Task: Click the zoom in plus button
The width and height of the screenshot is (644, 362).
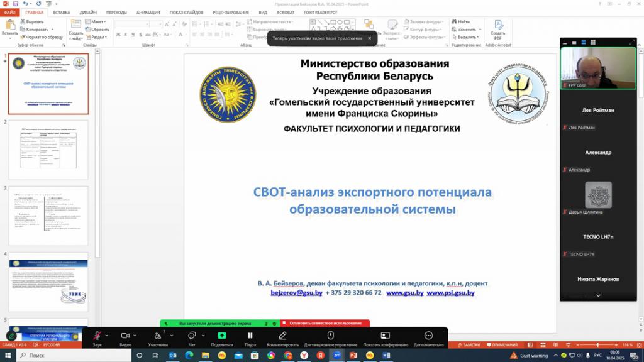Action: tap(616, 345)
